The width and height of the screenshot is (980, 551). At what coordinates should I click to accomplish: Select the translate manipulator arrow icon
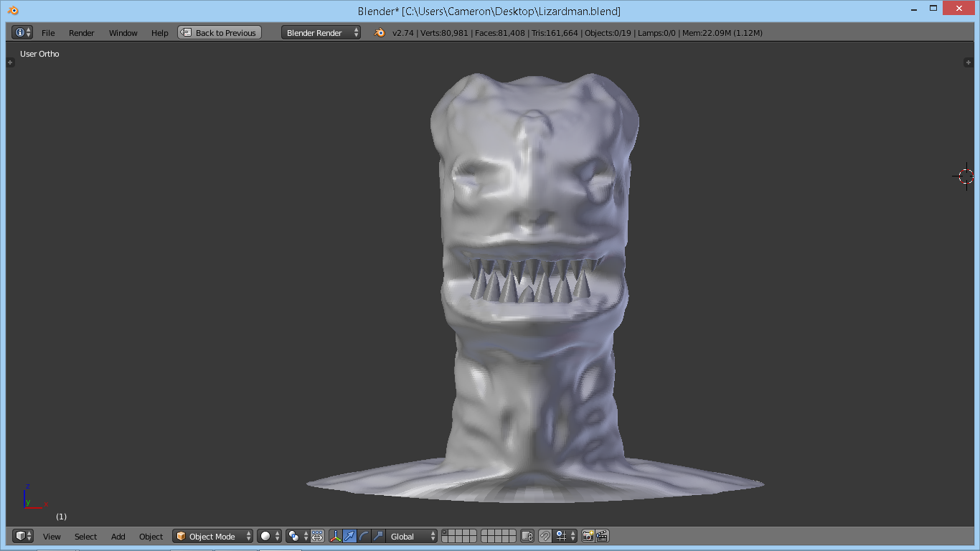(349, 537)
